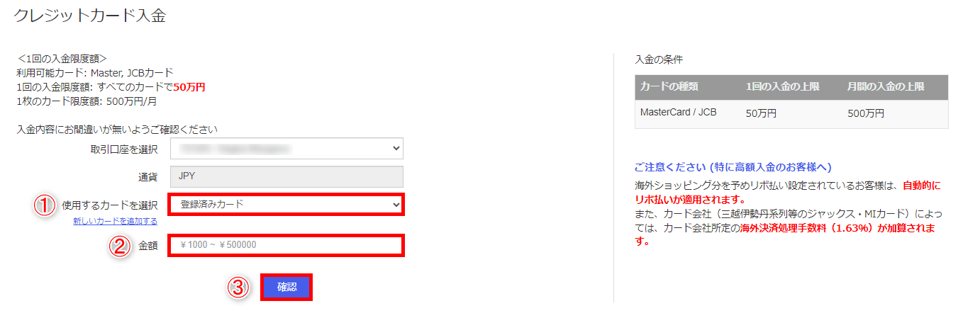980x318 pixels.
Task: Click the numbered circle 2 marker
Action: (121, 246)
